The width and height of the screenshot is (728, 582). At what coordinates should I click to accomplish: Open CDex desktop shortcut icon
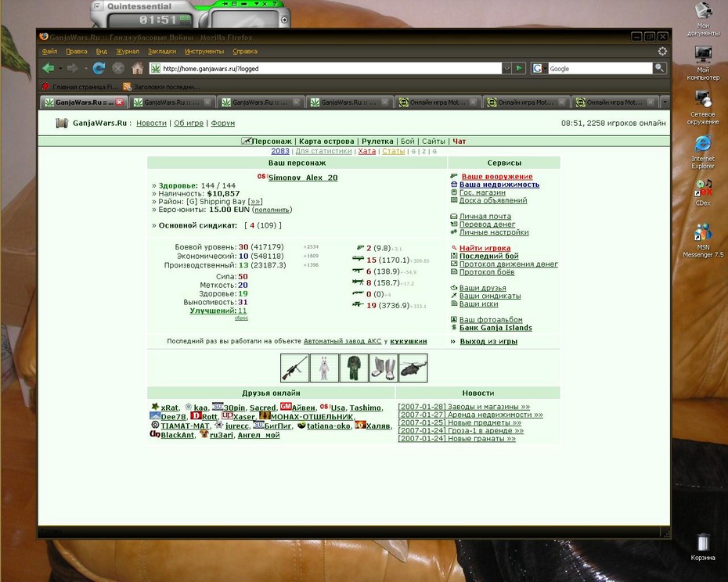(703, 192)
